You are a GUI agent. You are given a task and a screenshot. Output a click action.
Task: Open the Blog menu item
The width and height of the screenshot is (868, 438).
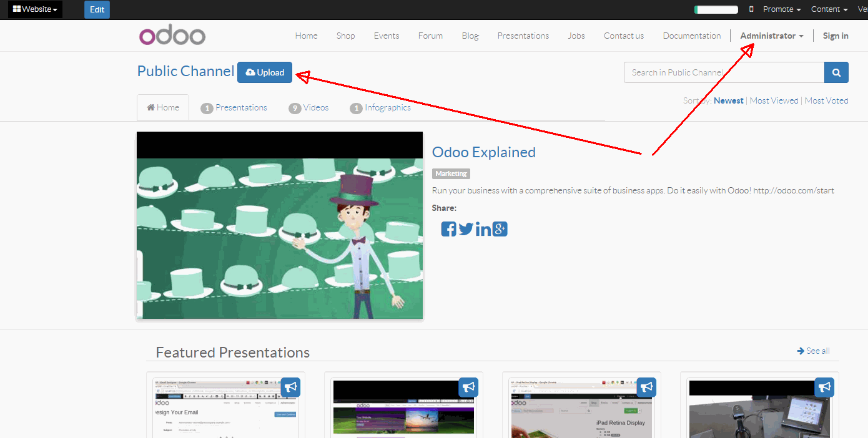(x=470, y=36)
